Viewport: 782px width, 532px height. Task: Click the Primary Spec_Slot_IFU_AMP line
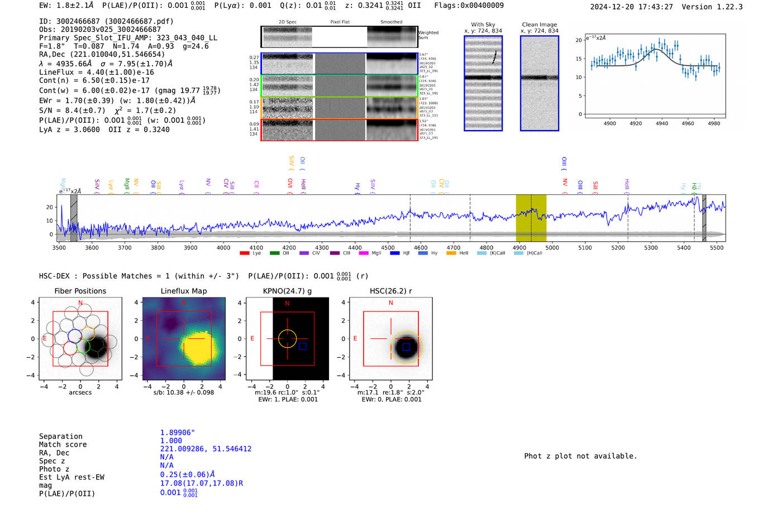click(128, 38)
